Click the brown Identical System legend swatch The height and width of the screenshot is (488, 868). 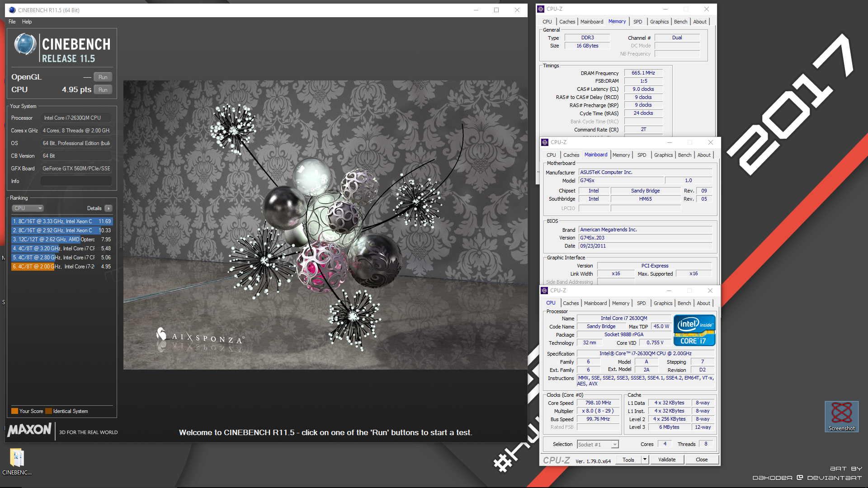pos(48,411)
